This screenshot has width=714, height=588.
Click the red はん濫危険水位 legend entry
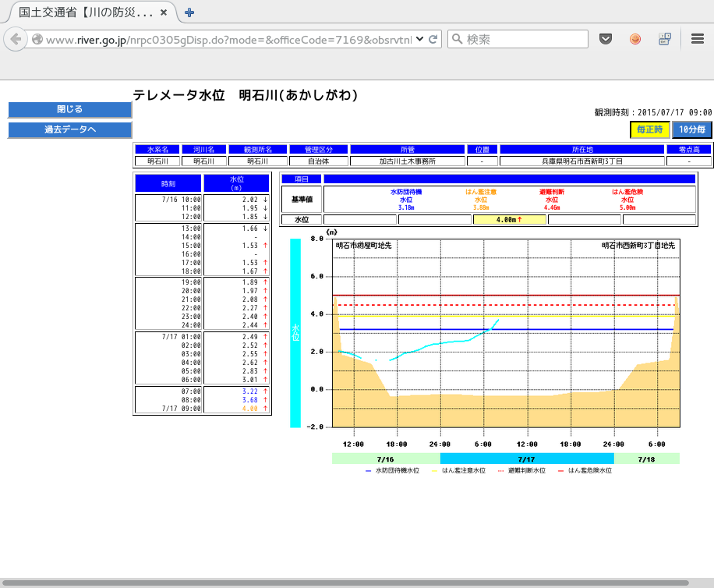[585, 470]
